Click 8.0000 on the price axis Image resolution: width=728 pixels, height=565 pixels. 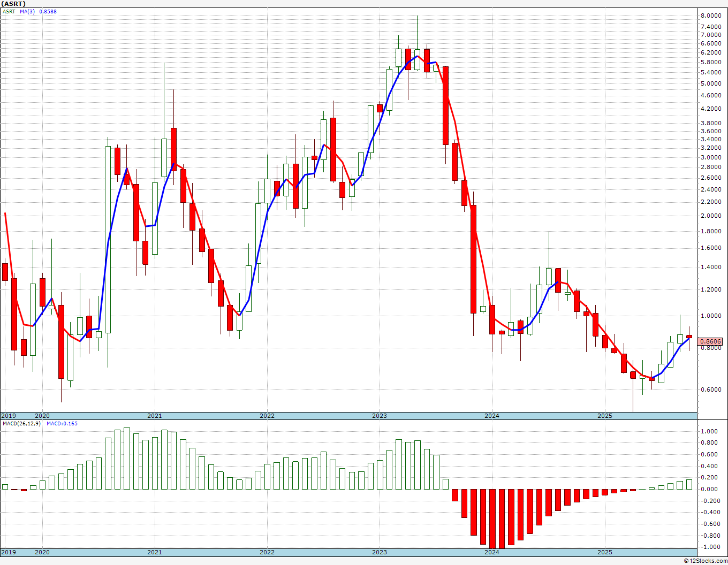(x=710, y=16)
